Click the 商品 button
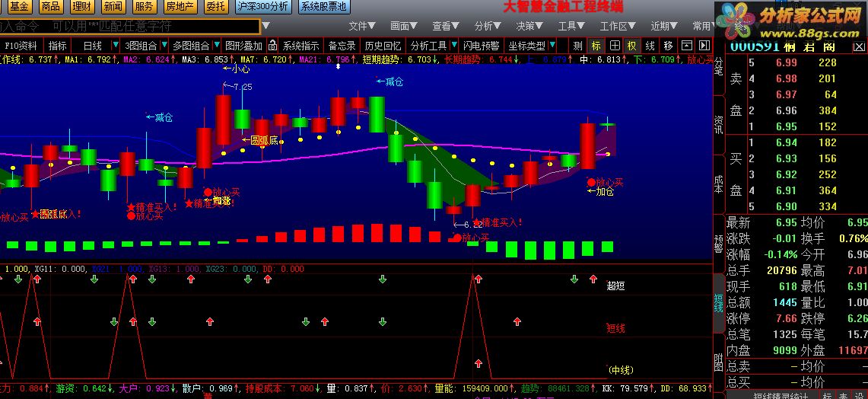This screenshot has width=868, height=399. (x=51, y=7)
